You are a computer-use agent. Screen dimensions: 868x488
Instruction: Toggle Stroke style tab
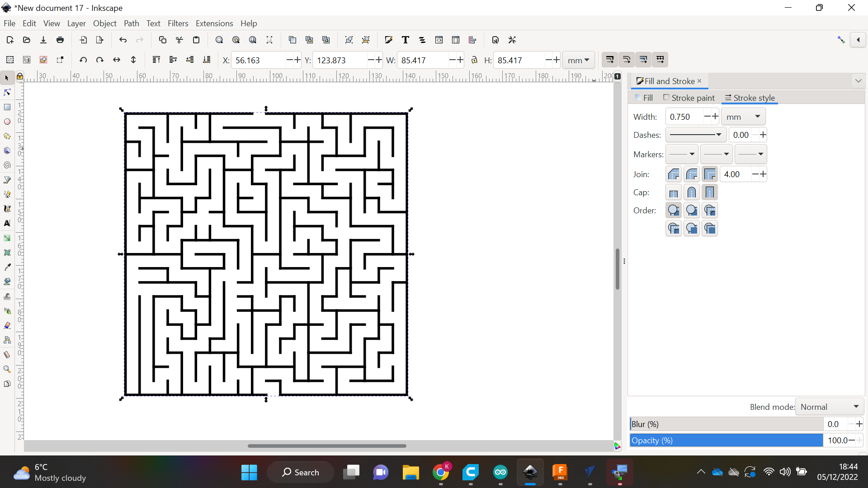click(750, 98)
